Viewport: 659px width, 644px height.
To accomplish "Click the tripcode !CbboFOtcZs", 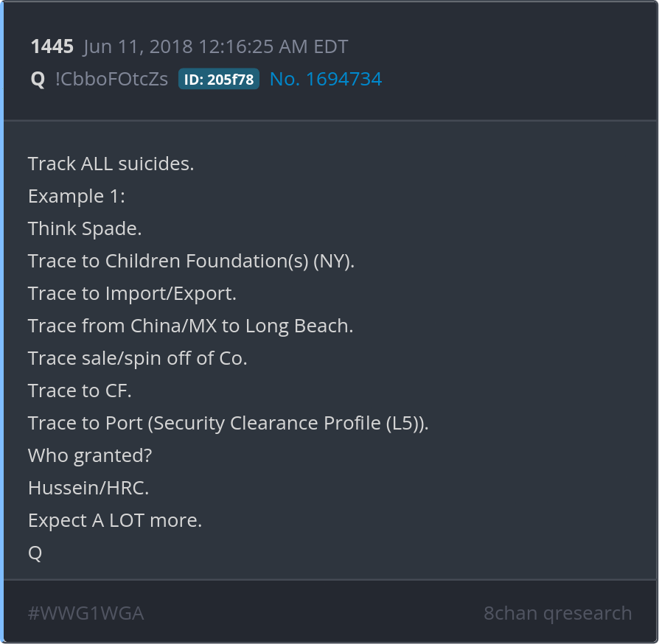I will click(x=111, y=79).
